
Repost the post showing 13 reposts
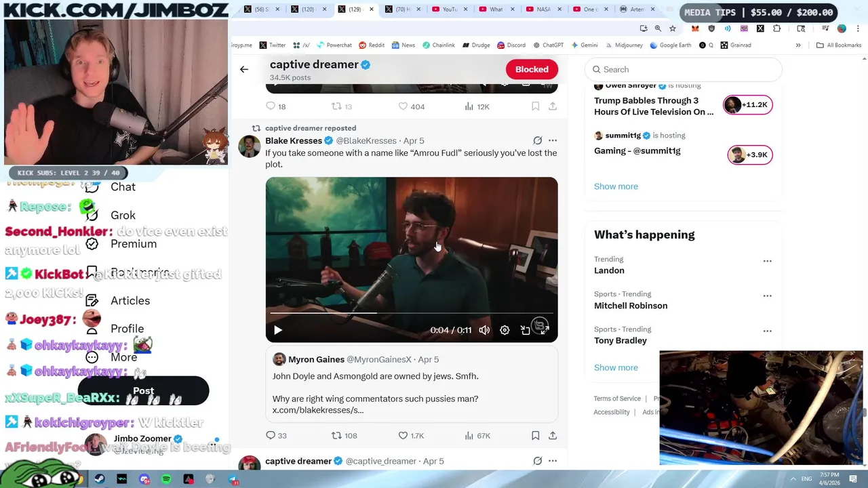[x=341, y=106]
